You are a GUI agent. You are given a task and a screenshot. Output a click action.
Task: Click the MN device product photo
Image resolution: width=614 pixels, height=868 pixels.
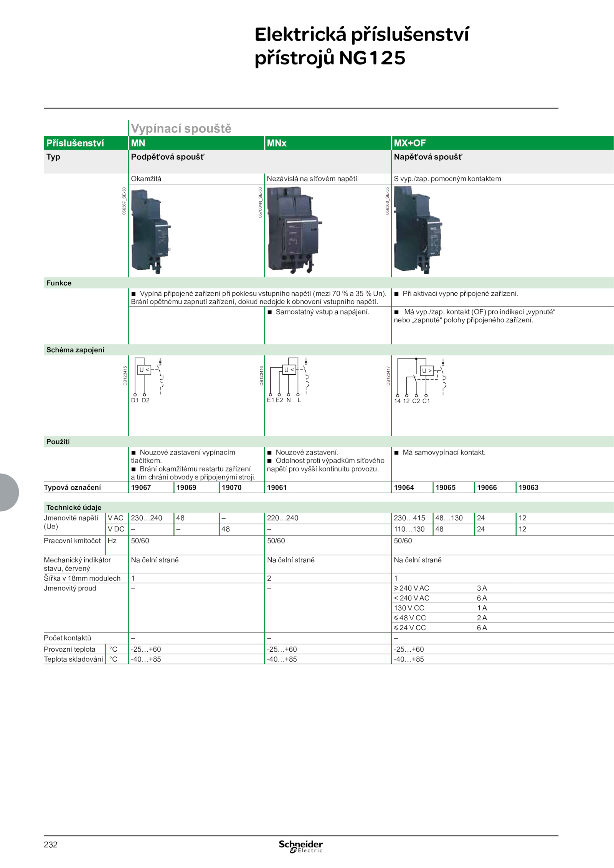coord(151,231)
